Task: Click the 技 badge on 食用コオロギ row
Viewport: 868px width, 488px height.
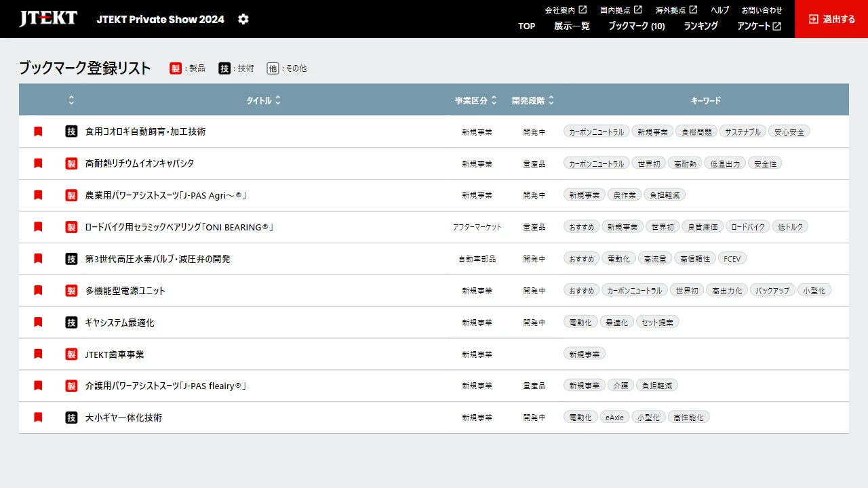Action: [x=71, y=131]
